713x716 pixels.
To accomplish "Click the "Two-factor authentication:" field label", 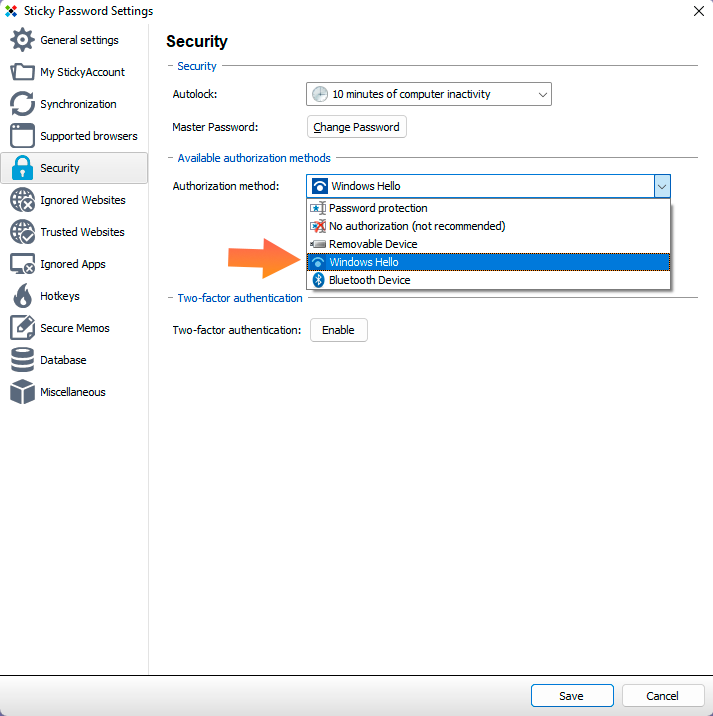I will point(237,330).
